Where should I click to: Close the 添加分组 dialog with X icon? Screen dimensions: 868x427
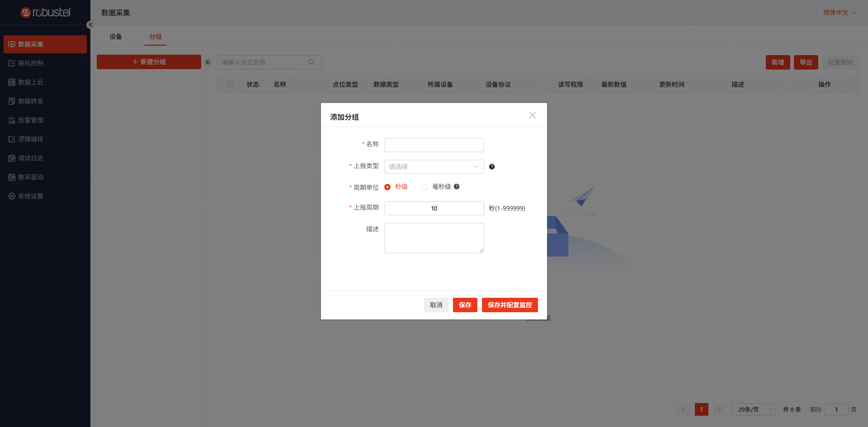point(533,115)
